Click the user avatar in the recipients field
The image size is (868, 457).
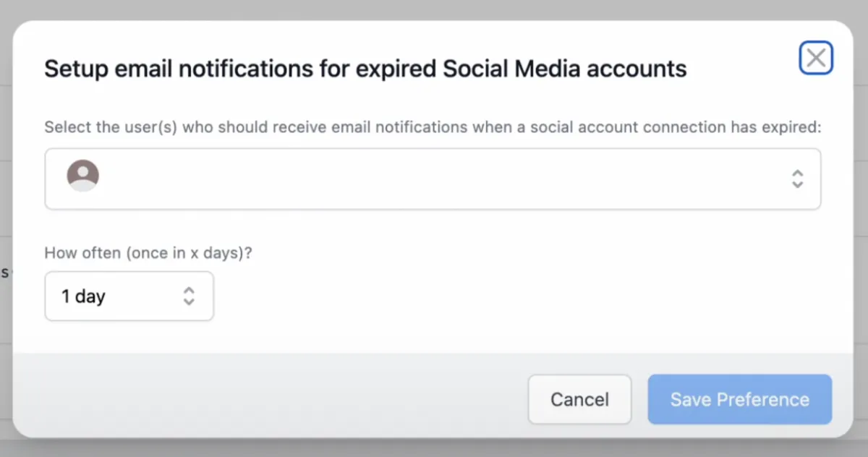pyautogui.click(x=83, y=176)
